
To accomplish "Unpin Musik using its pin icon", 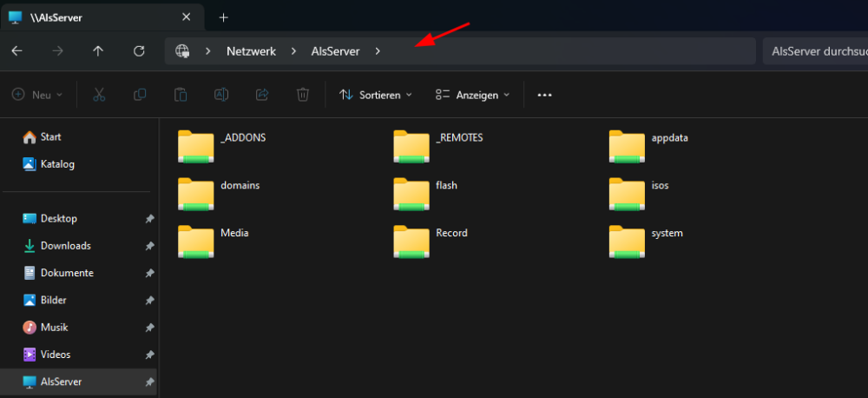I will point(149,328).
